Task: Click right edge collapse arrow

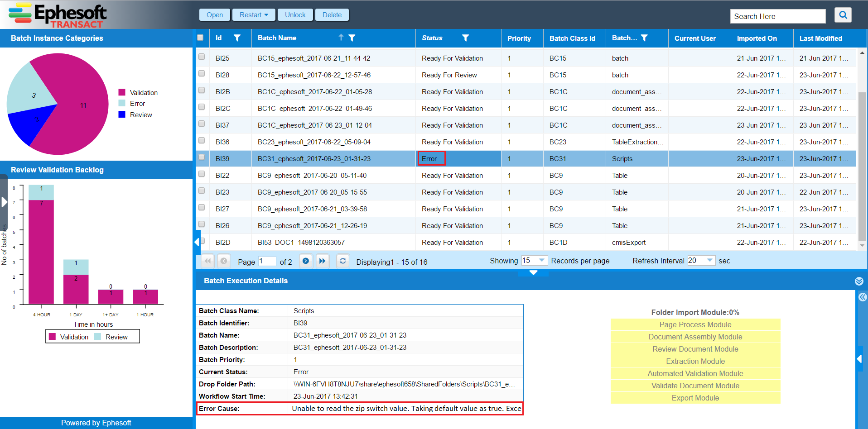Action: tap(859, 359)
